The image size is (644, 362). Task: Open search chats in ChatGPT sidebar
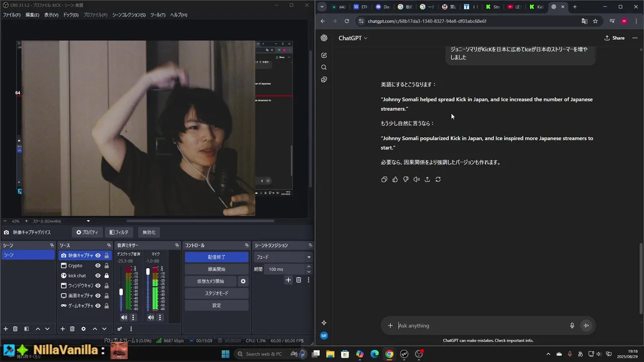click(324, 67)
